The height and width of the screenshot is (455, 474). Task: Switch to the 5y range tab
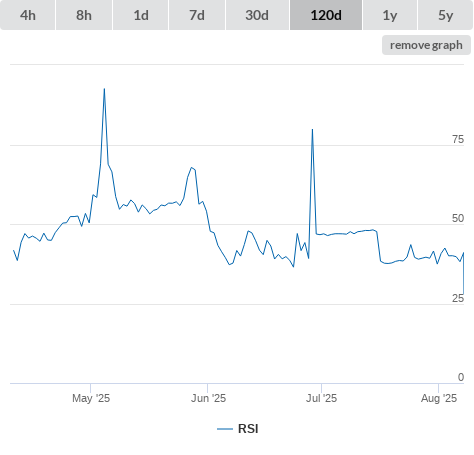(x=445, y=15)
